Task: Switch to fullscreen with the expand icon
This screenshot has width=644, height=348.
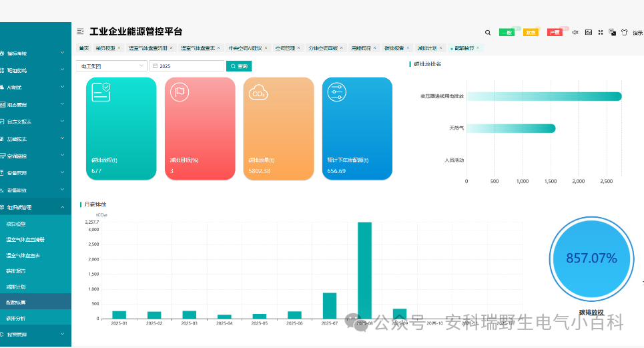Action: 601,32
